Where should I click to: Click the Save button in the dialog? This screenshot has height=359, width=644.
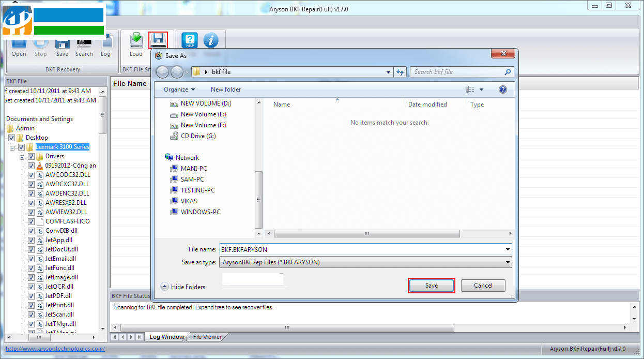coord(431,285)
